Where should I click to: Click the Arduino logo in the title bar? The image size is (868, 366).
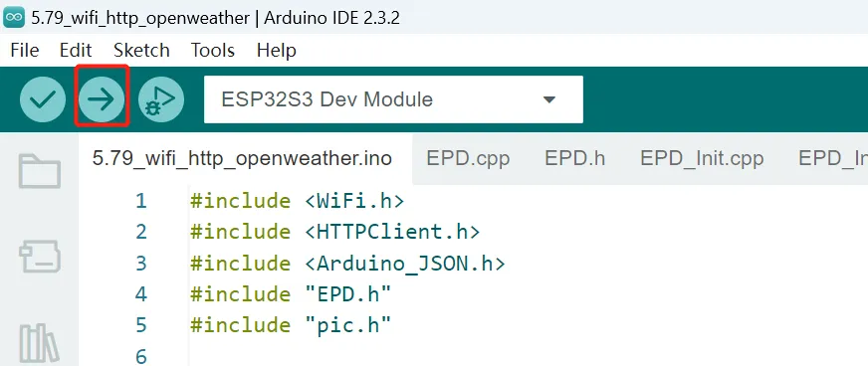pos(14,18)
